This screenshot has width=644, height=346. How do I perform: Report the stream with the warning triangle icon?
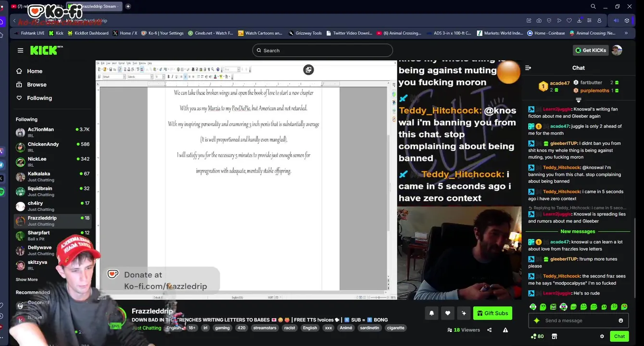[505, 330]
